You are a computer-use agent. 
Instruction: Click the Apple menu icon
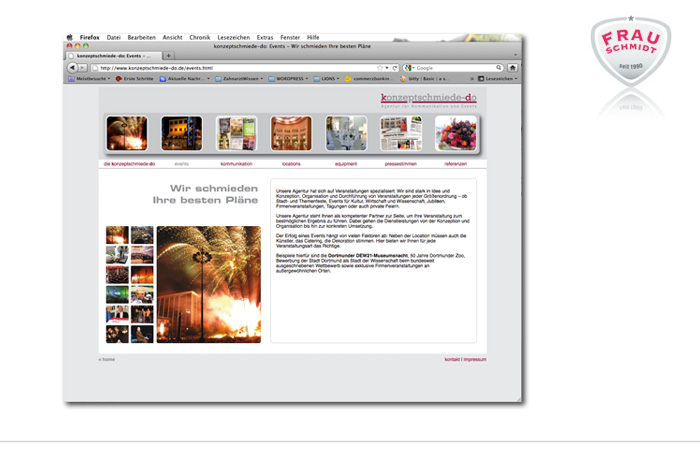tap(70, 38)
